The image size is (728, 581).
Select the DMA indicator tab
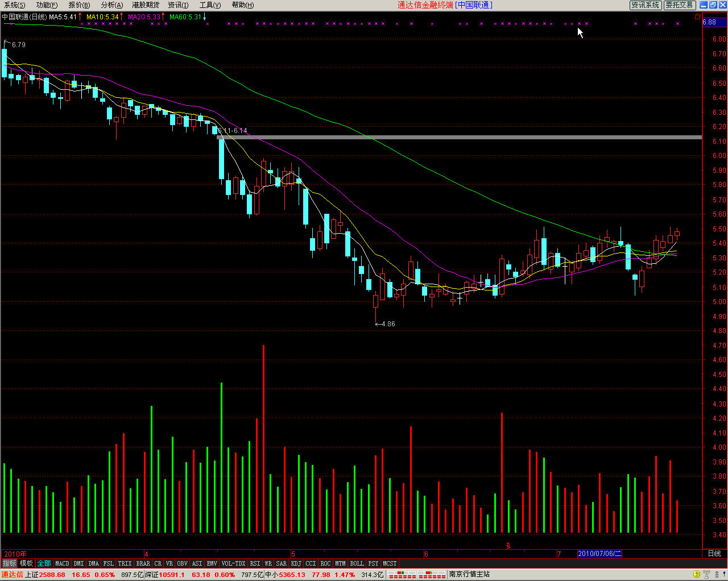coord(94,563)
